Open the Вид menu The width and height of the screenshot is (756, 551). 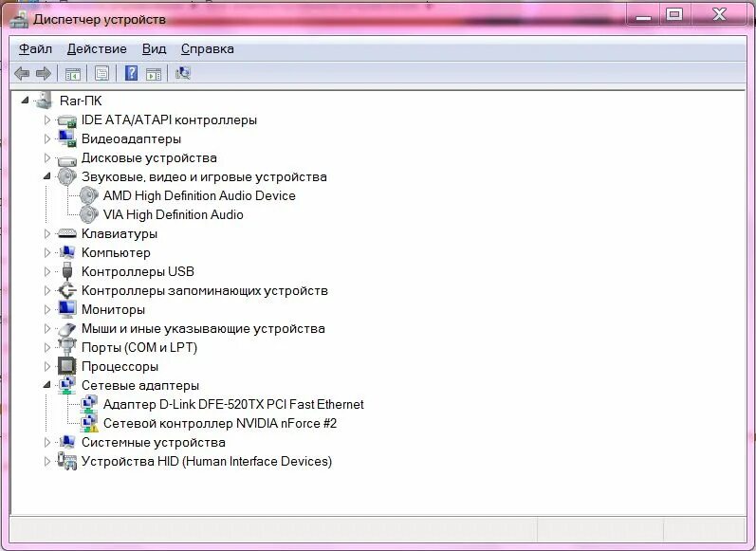point(154,48)
